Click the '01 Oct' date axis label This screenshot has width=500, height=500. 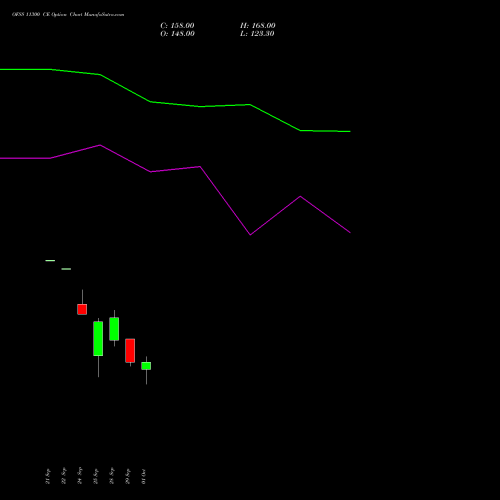[x=144, y=476]
